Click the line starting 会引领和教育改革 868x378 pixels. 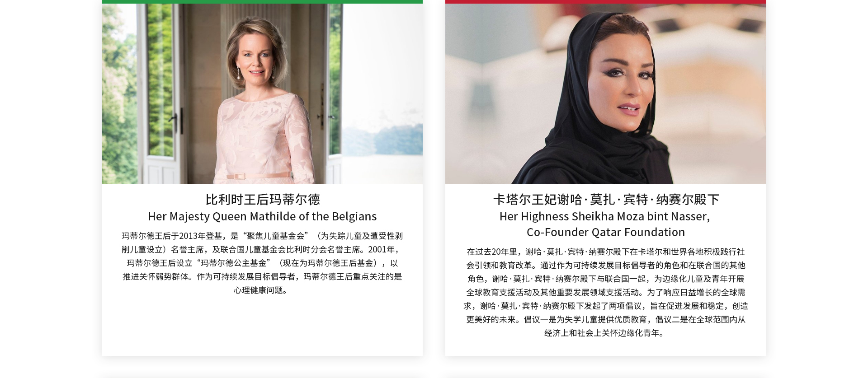pyautogui.click(x=606, y=265)
